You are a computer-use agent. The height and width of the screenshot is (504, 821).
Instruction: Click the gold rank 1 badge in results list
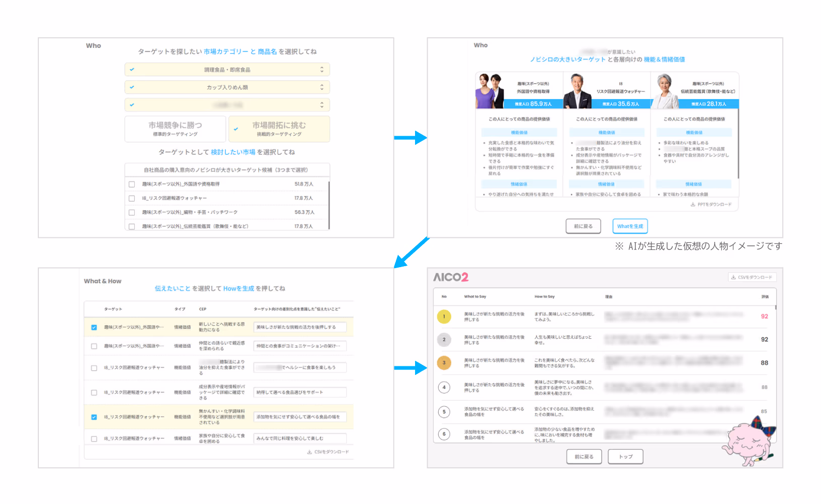tap(444, 317)
